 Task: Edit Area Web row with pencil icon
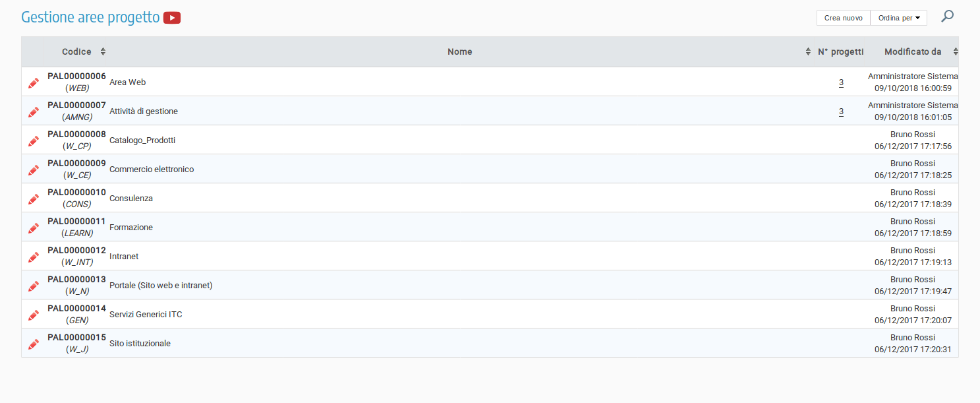tap(34, 82)
